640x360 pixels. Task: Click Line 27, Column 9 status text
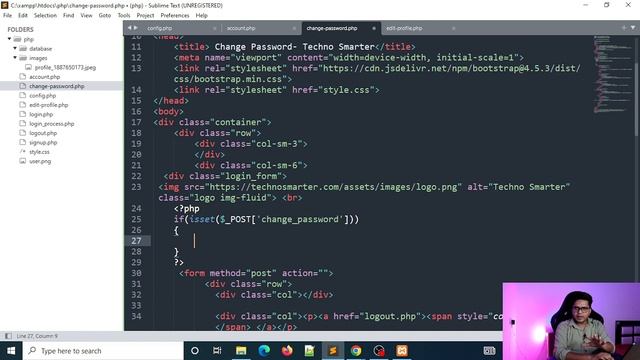37,336
